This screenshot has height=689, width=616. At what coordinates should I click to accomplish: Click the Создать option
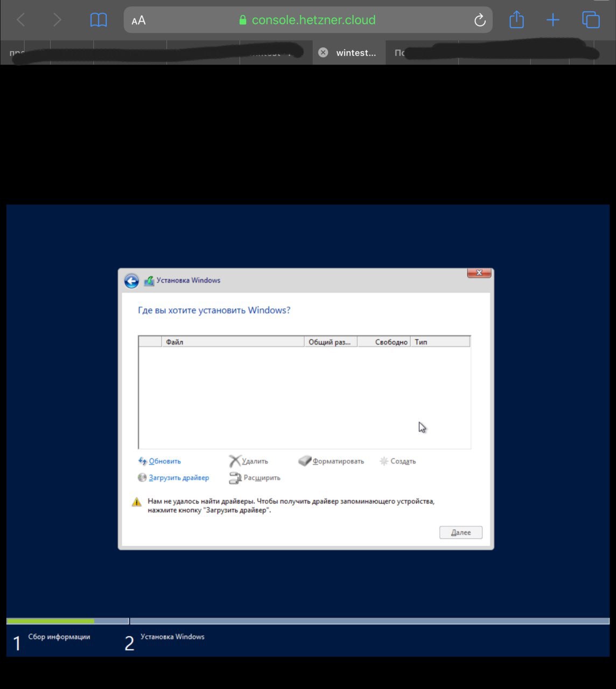coord(403,461)
